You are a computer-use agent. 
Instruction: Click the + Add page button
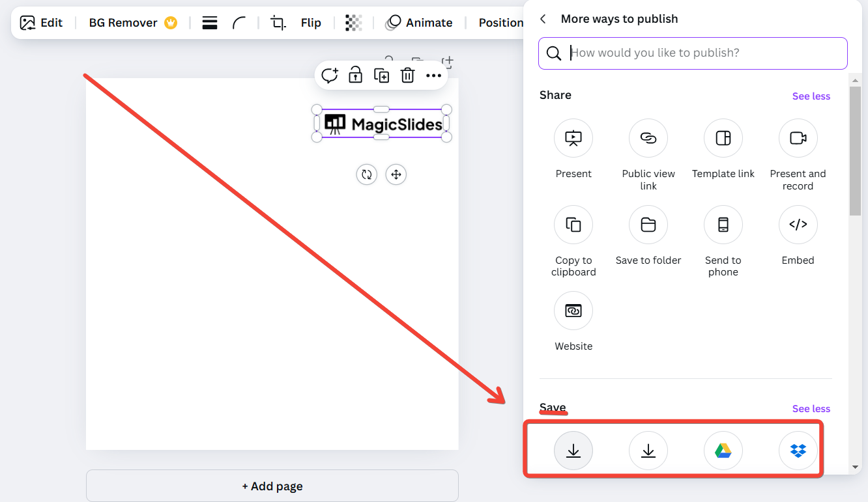click(272, 486)
